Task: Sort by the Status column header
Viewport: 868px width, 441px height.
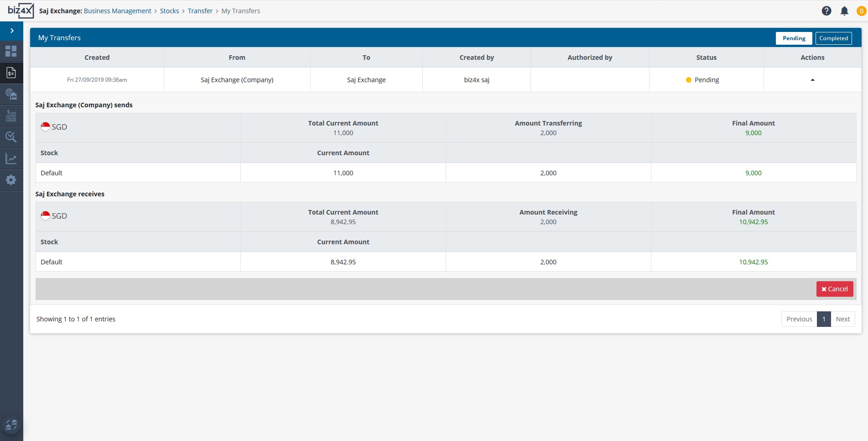Action: (x=706, y=58)
